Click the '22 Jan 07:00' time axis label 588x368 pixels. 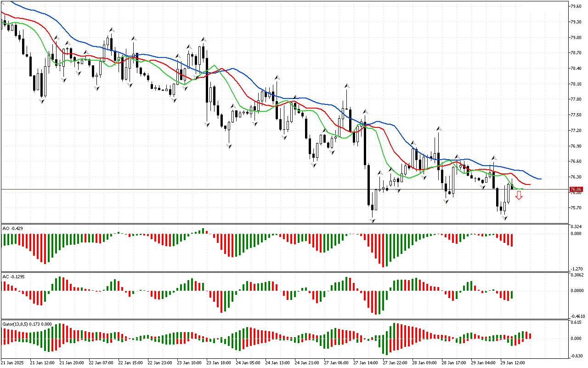(101, 363)
